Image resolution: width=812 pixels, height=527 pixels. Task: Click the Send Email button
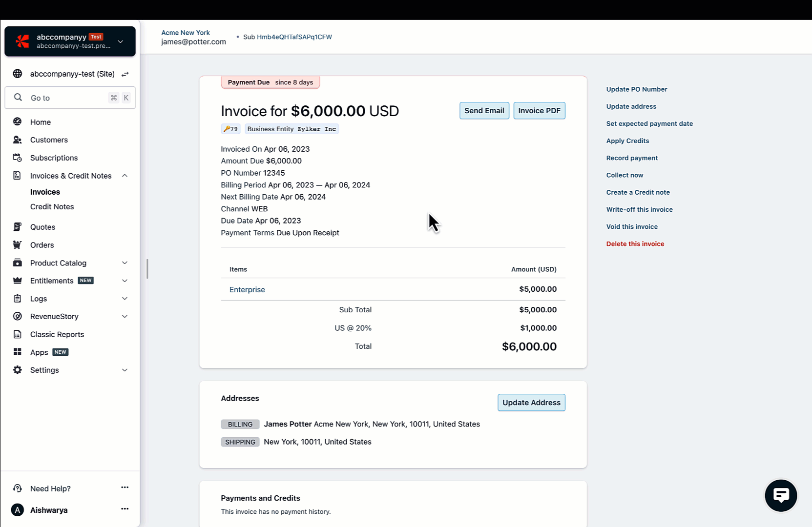[x=484, y=111]
